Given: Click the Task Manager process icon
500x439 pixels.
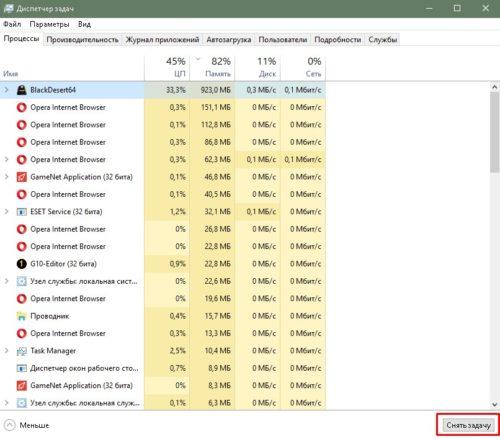Looking at the screenshot, I should [22, 351].
